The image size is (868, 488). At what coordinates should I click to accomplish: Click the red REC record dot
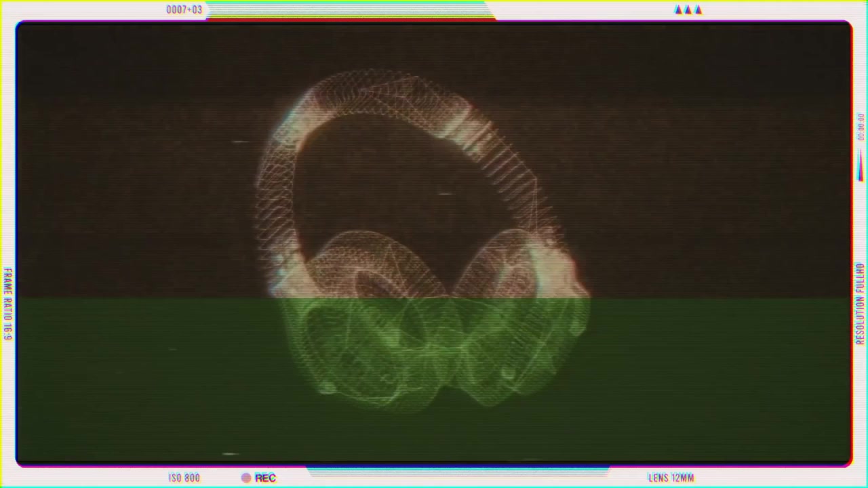click(x=246, y=478)
